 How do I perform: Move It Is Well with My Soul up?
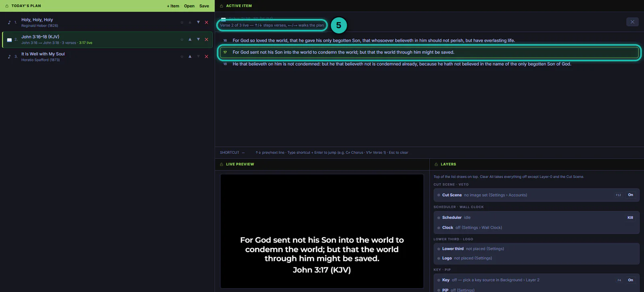click(190, 56)
